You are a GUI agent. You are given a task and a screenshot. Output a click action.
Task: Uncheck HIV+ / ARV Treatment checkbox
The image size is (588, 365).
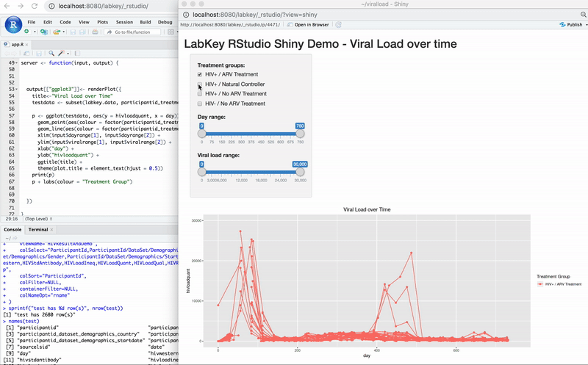click(201, 74)
